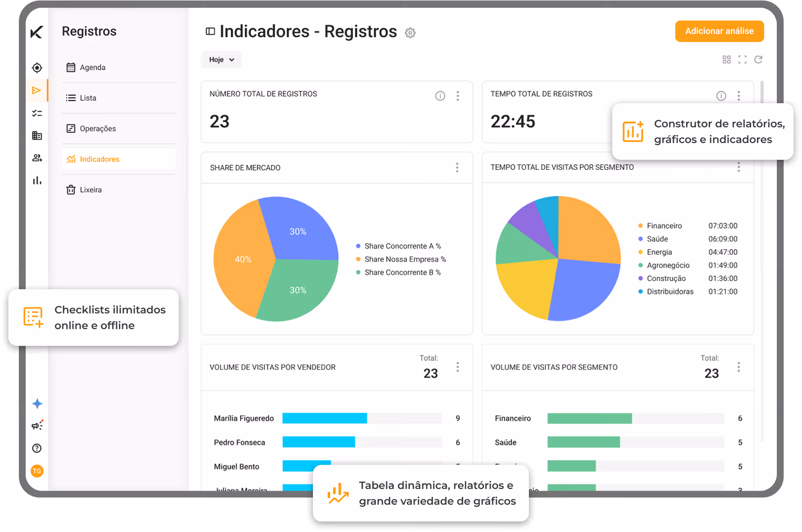The width and height of the screenshot is (802, 532).
Task: Open the bar chart icon in left rail
Action: [37, 181]
